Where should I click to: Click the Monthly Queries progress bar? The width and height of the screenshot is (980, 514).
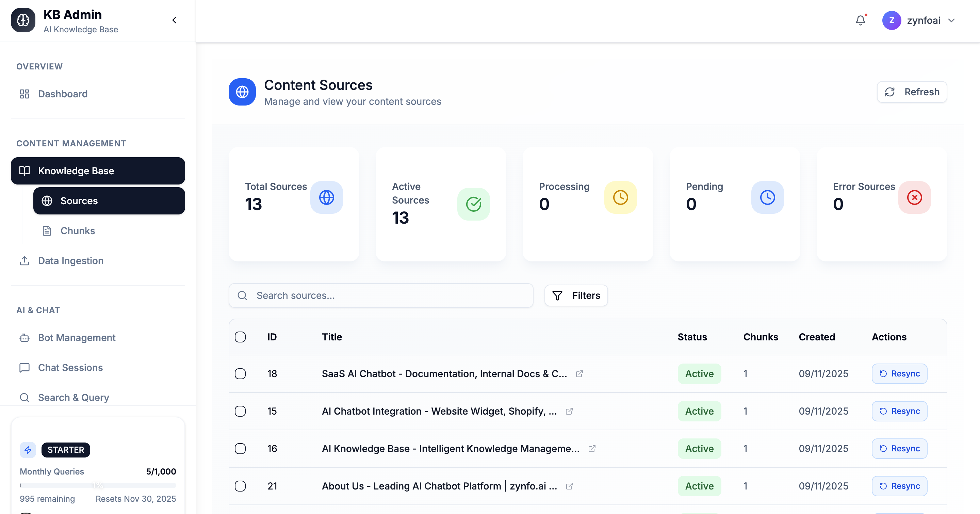(x=98, y=485)
